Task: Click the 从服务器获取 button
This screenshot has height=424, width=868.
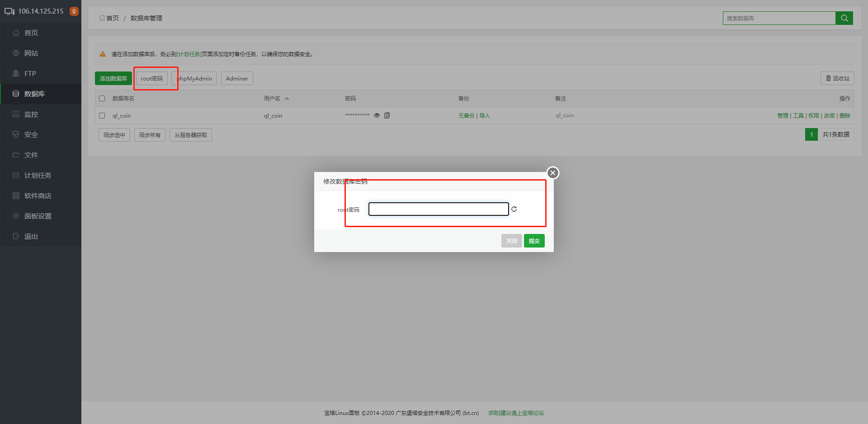Action: coord(191,135)
